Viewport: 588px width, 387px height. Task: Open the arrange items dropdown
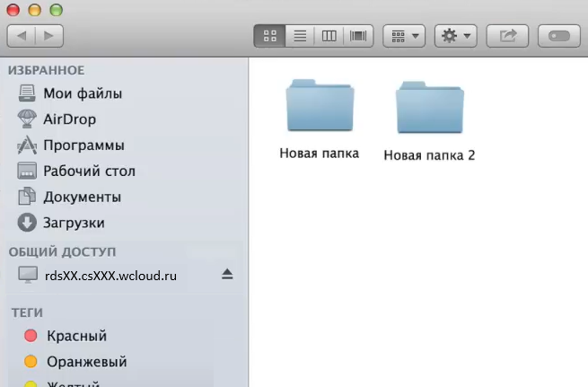[404, 36]
